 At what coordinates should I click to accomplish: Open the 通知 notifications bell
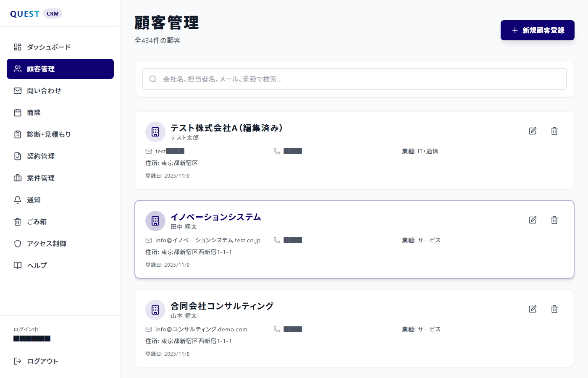point(34,199)
